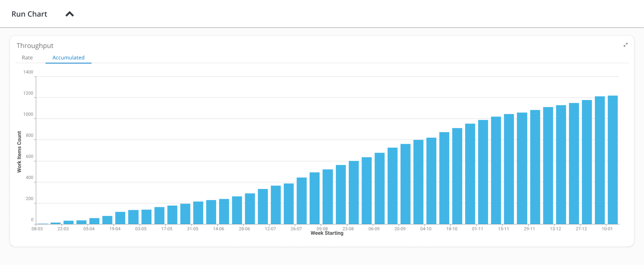644x265 pixels.
Task: Click the Throughput card title
Action: point(35,45)
